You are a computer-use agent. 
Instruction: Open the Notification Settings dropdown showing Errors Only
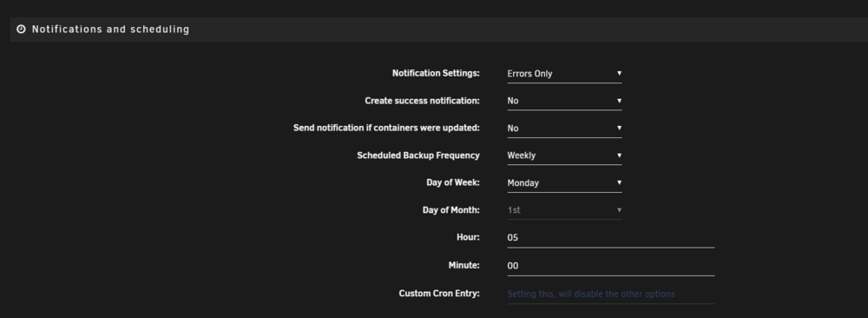click(564, 74)
